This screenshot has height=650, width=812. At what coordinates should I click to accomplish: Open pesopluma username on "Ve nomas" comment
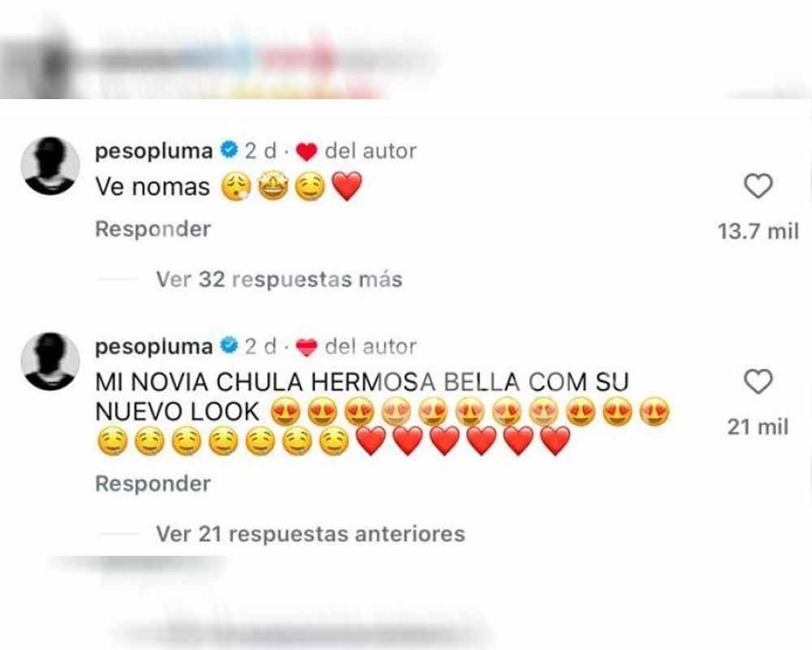[153, 151]
